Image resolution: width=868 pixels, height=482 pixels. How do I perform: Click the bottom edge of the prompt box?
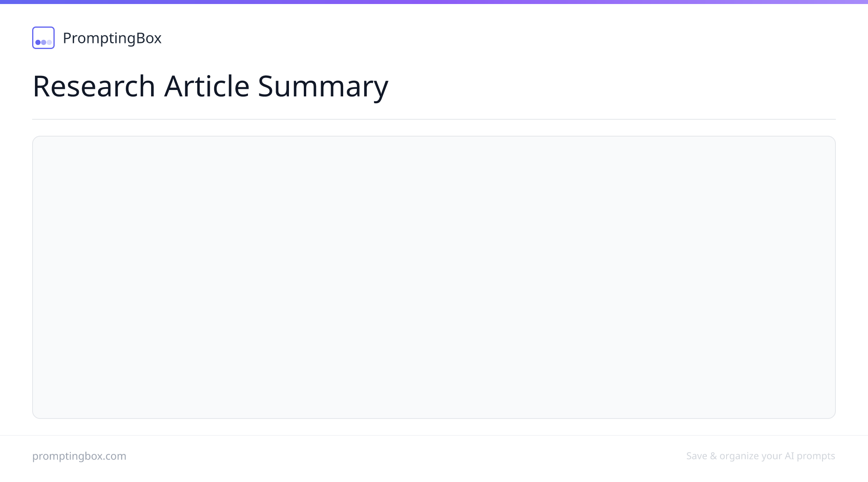[434, 418]
